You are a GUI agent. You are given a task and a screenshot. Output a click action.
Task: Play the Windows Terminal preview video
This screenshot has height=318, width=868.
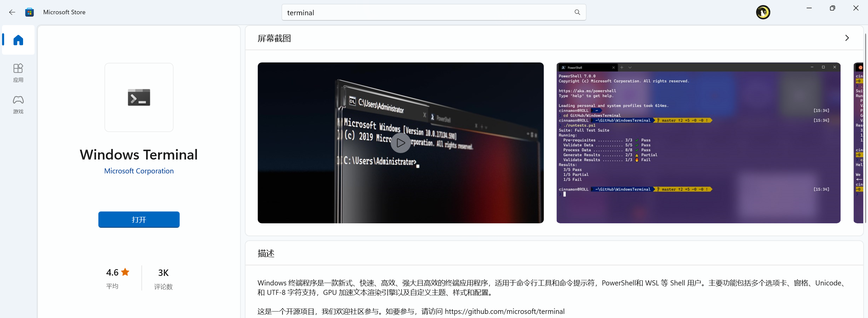pyautogui.click(x=400, y=143)
